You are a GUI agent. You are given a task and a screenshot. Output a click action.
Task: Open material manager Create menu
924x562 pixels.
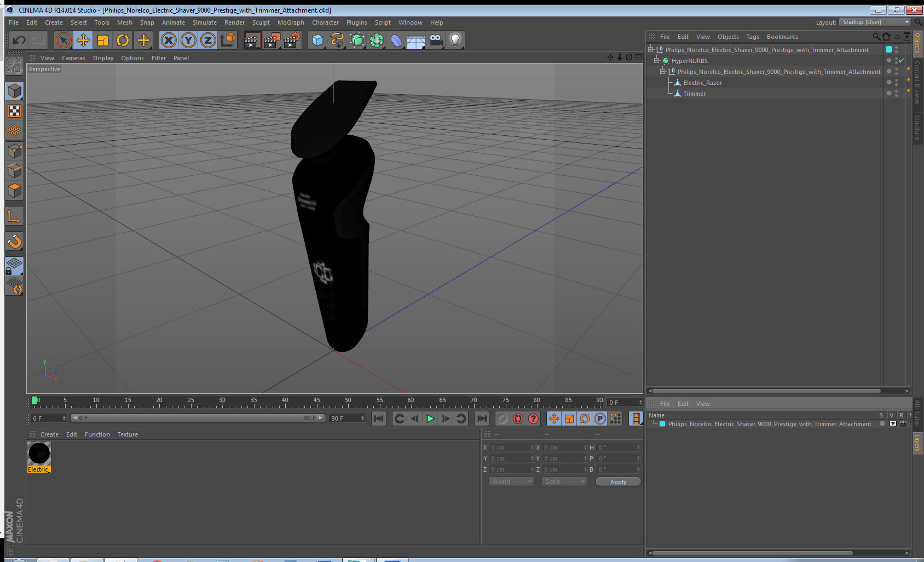(49, 434)
